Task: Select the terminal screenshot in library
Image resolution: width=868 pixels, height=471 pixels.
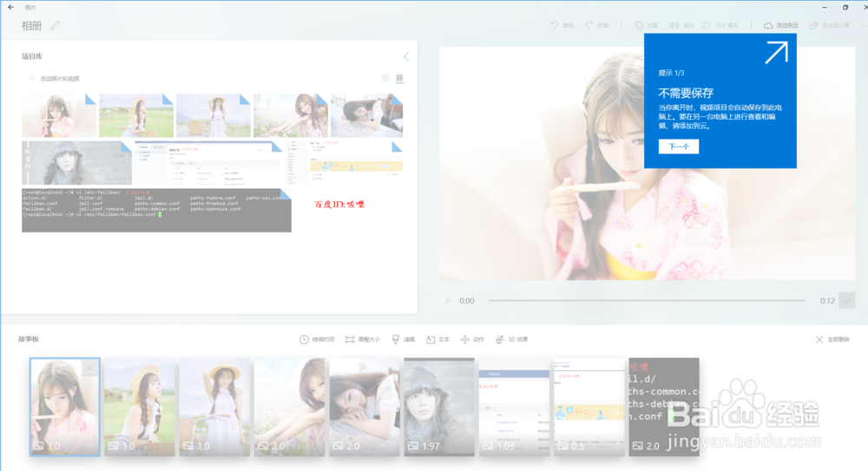Action: coord(156,210)
